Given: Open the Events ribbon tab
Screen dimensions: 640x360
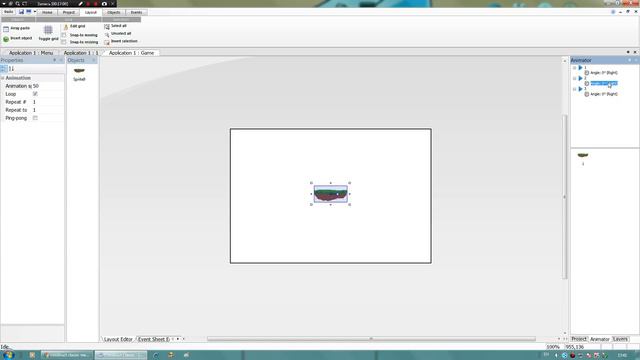Looking at the screenshot, I should 136,12.
